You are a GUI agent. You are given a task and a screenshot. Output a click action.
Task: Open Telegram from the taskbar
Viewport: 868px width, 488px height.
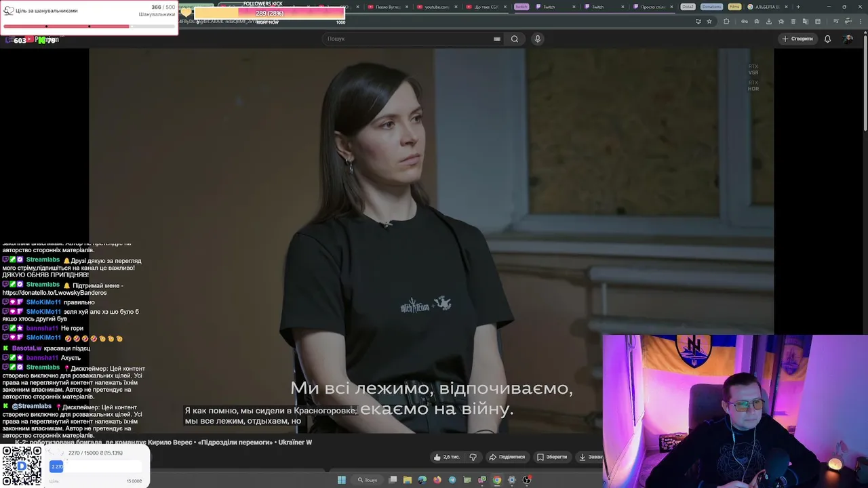pyautogui.click(x=452, y=480)
